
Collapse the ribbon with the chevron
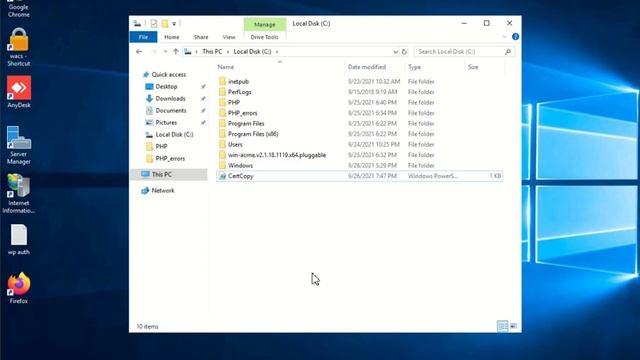pyautogui.click(x=504, y=37)
